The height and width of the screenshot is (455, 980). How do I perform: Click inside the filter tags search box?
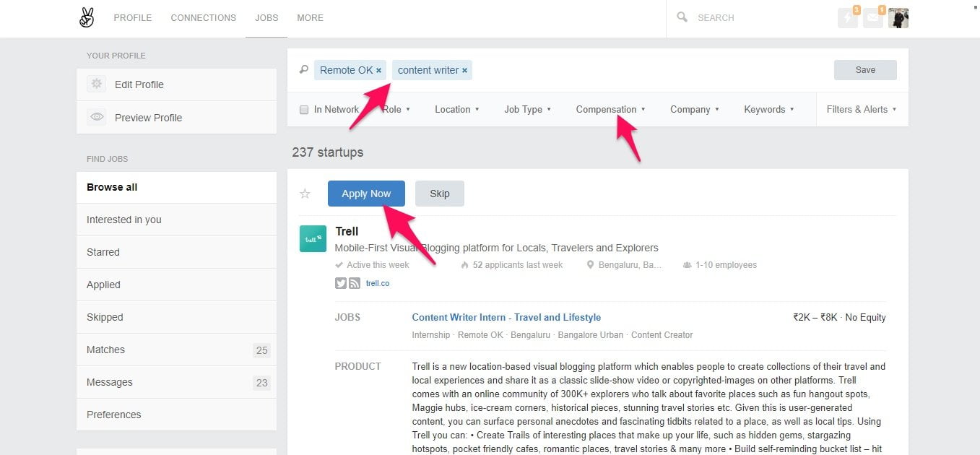pos(650,70)
